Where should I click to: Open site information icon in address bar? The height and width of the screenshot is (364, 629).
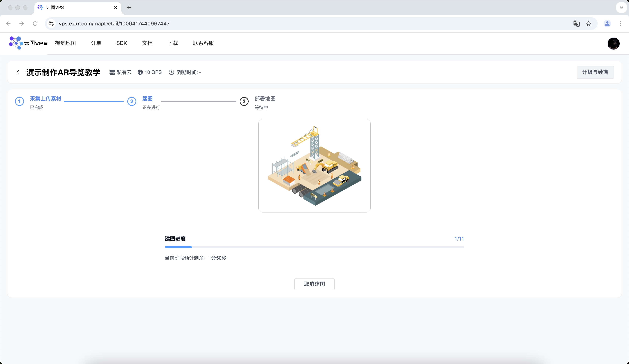click(51, 23)
